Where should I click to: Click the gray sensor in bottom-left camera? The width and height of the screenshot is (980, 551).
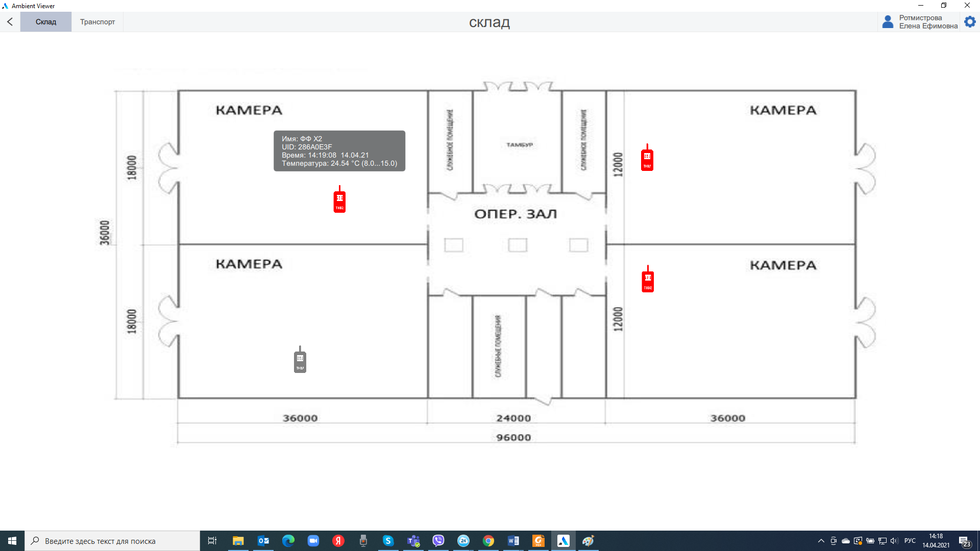[300, 361]
